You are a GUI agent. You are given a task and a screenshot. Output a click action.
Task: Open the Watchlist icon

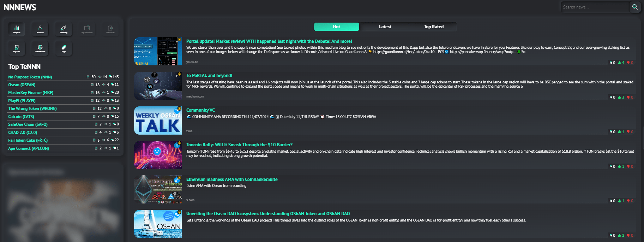coord(110,29)
